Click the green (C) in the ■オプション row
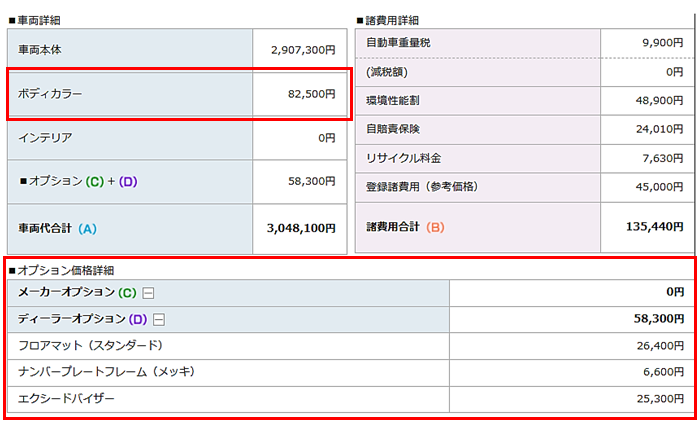Image resolution: width=700 pixels, height=429 pixels. (x=95, y=182)
